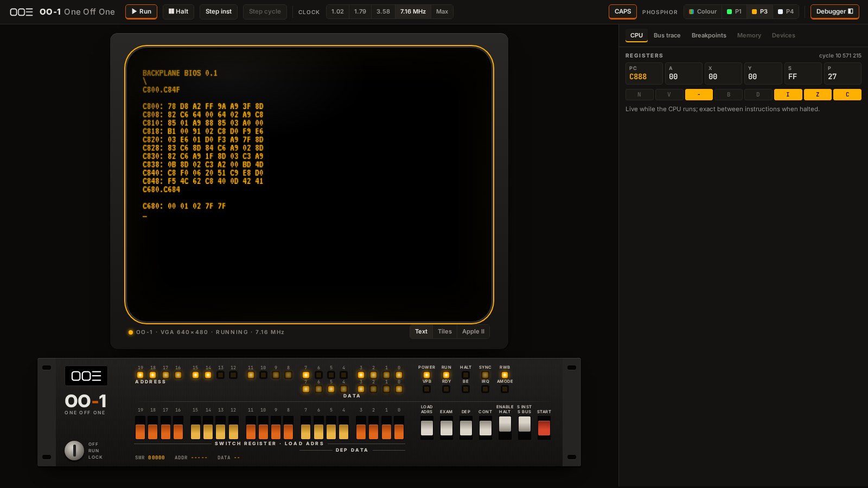Click the Y register field
The width and height of the screenshot is (868, 488).
coord(763,73)
